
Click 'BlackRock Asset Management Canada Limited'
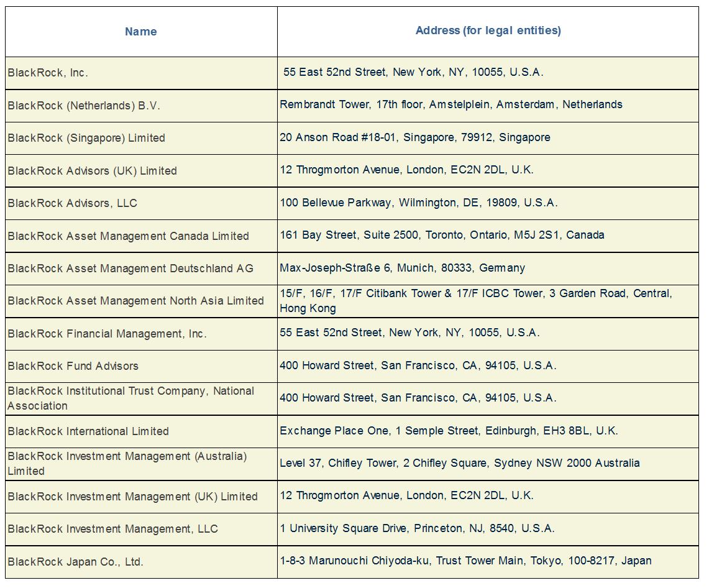pos(141,236)
